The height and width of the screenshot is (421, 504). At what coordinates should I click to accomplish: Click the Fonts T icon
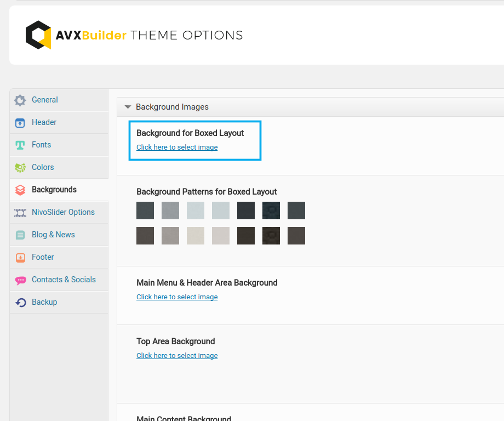click(20, 145)
